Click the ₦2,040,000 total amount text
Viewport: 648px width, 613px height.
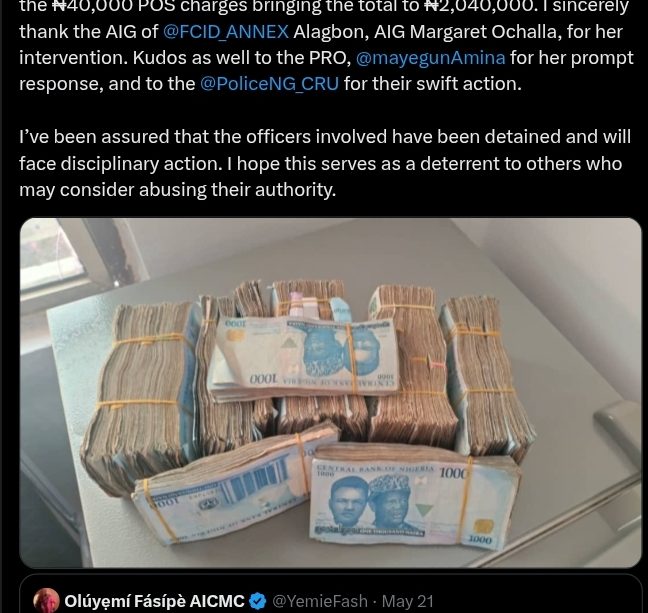point(478,7)
